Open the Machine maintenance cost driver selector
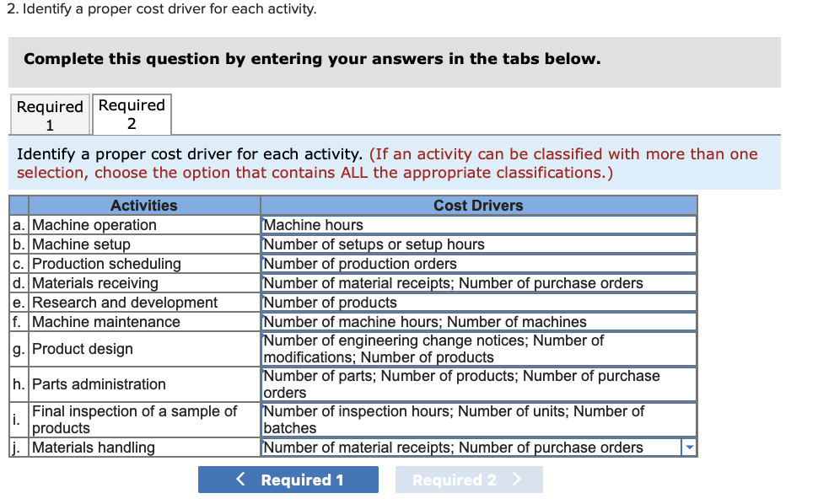The image size is (818, 504). pyautogui.click(x=478, y=322)
